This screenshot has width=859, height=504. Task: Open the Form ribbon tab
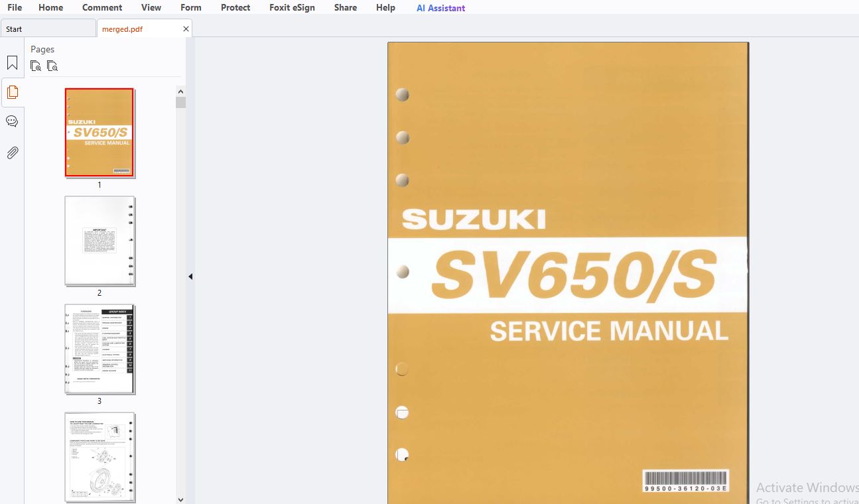coord(191,7)
